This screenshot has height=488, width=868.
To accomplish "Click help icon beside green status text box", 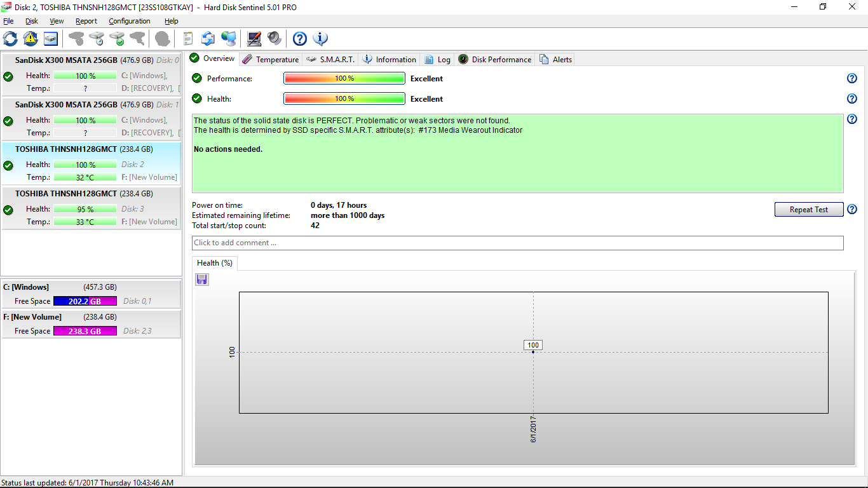I will point(852,119).
